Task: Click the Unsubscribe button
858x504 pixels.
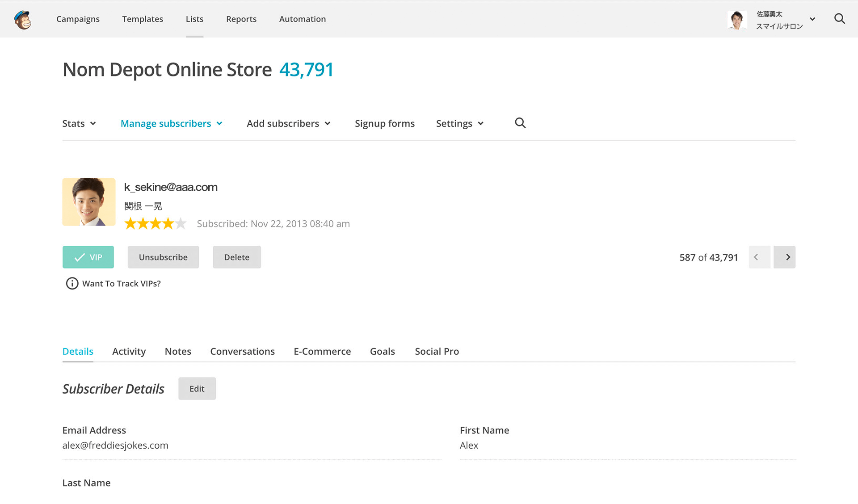Action: point(163,257)
